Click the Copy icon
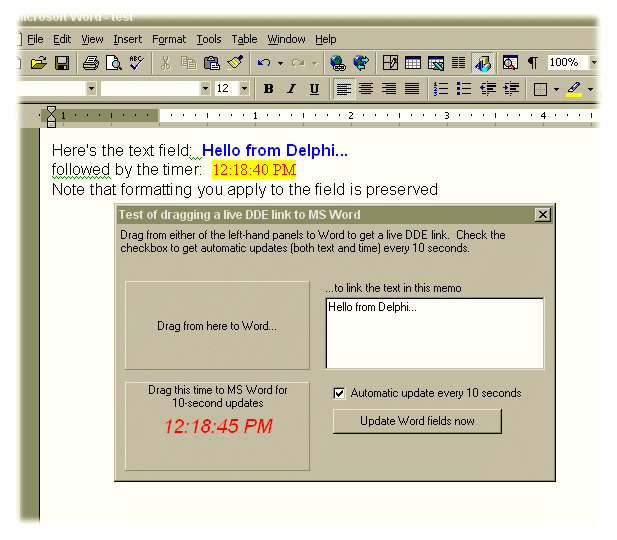 pyautogui.click(x=188, y=63)
